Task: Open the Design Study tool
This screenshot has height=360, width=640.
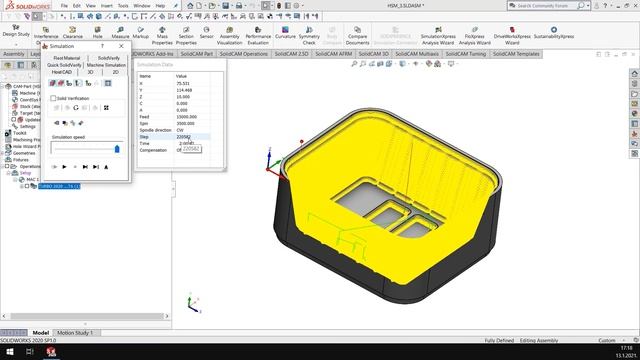Action: (x=16, y=30)
